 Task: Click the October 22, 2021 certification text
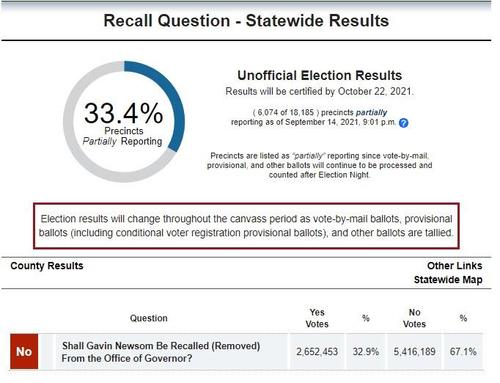375,91
